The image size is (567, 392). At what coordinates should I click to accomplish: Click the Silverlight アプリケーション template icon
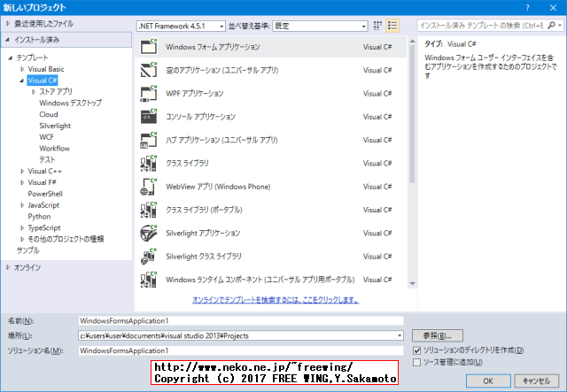(149, 233)
